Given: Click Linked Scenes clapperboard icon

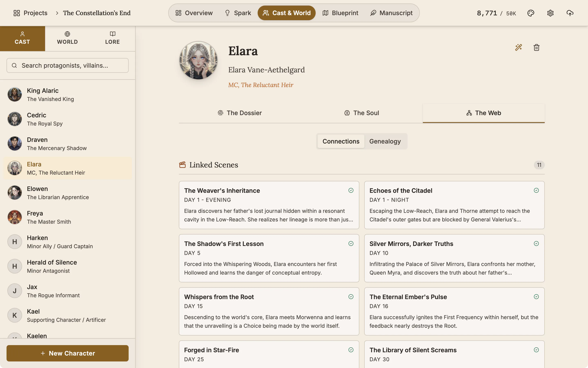Looking at the screenshot, I should tap(183, 165).
